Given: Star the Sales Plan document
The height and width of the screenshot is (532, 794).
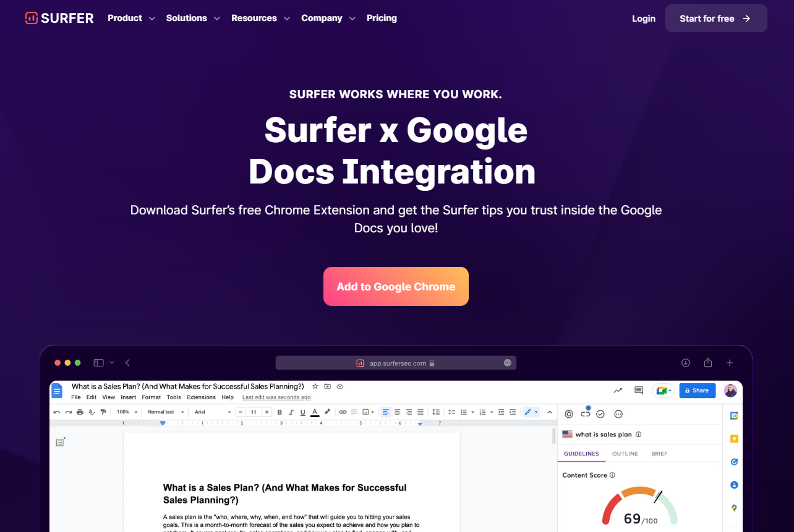Looking at the screenshot, I should (x=315, y=386).
